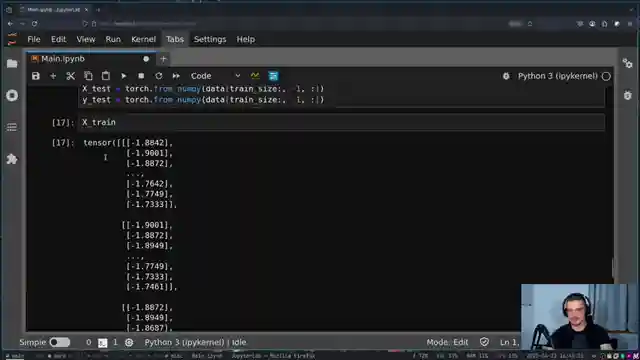Open the cell type dropdown showing Code
The image size is (640, 360).
(216, 76)
